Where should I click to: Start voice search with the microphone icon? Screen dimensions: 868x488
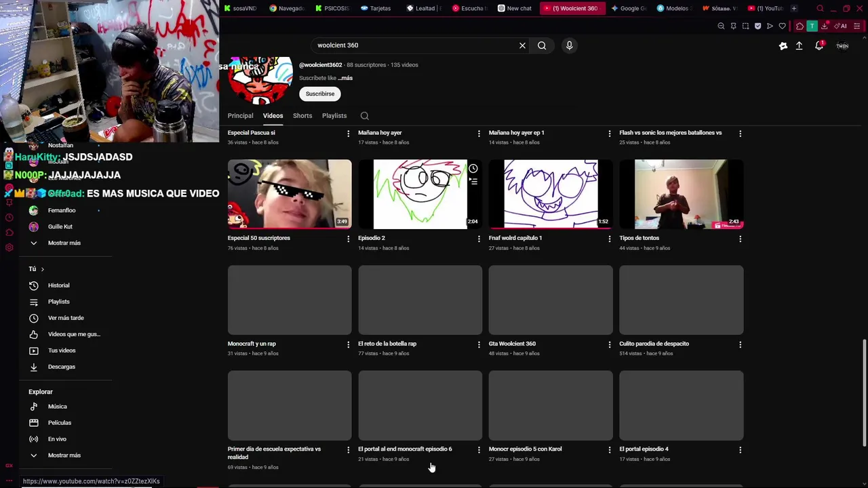pyautogui.click(x=569, y=45)
